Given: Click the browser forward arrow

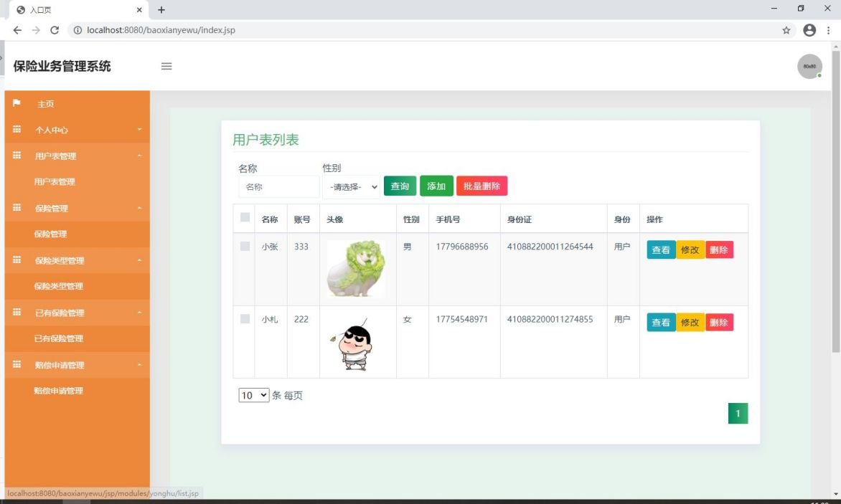Looking at the screenshot, I should 36,30.
